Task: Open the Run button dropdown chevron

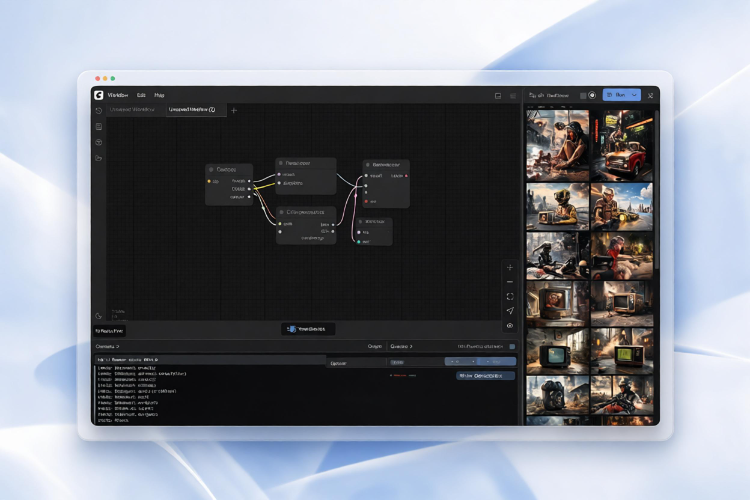Action: point(634,95)
